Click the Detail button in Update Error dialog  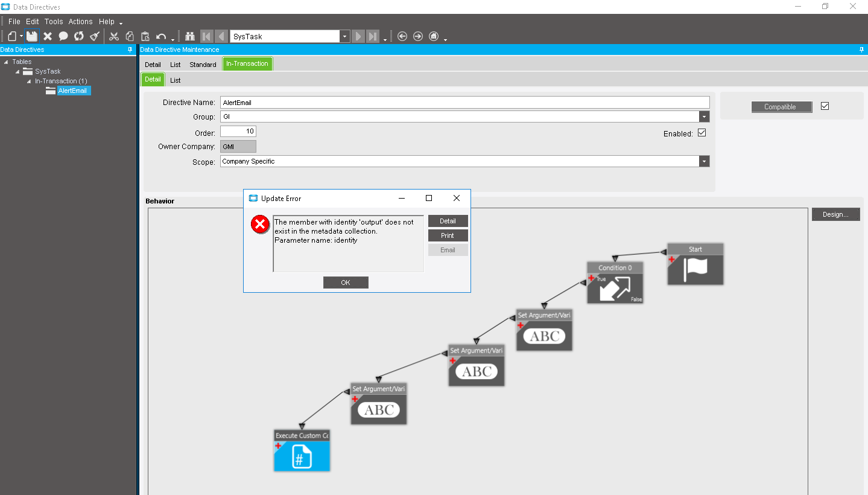click(x=448, y=221)
